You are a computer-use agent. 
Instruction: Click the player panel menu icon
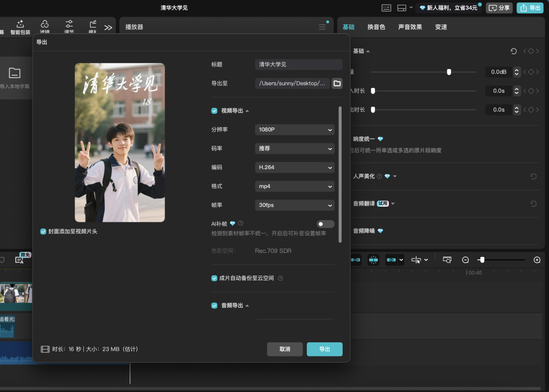(x=322, y=27)
